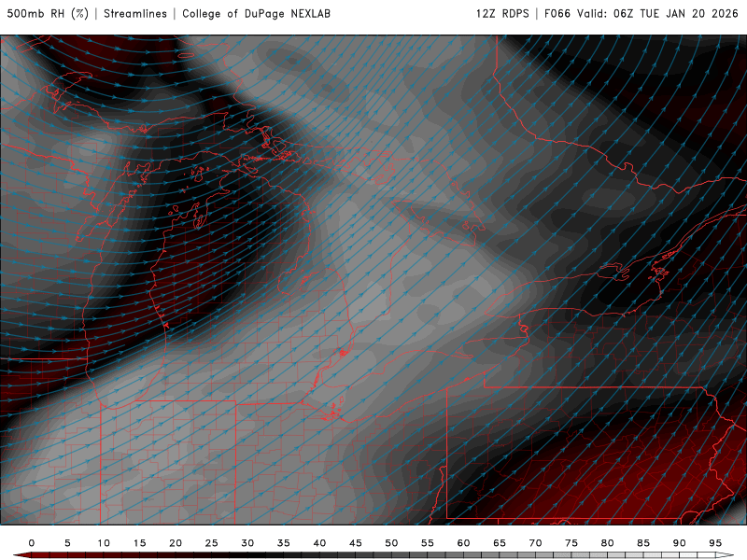Screen dimensions: 747x560
Task: Select the 75 label on the scale
Action: click(x=571, y=543)
